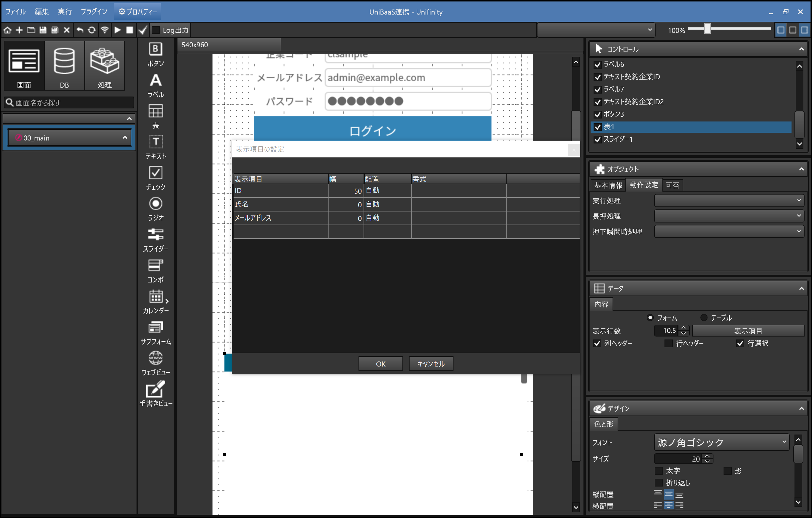
Task: Click the 100% zoom slider handle
Action: pos(707,29)
